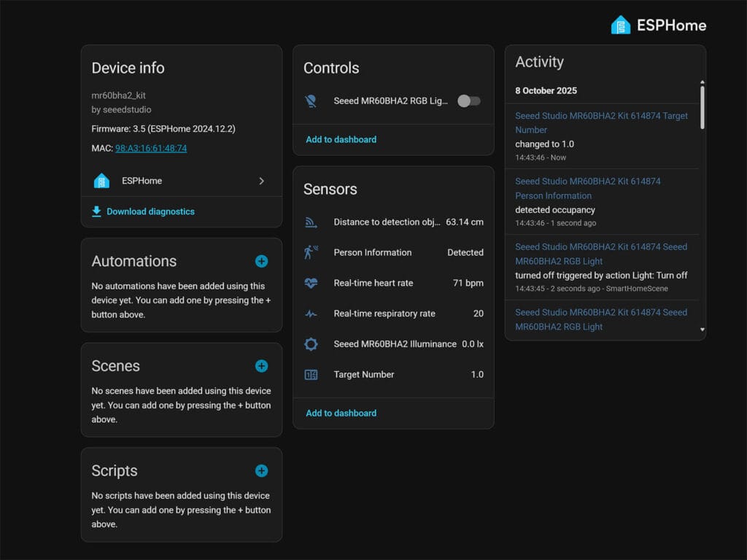The image size is (747, 560).
Task: Click the ESPHome logo in the header
Action: (658, 25)
